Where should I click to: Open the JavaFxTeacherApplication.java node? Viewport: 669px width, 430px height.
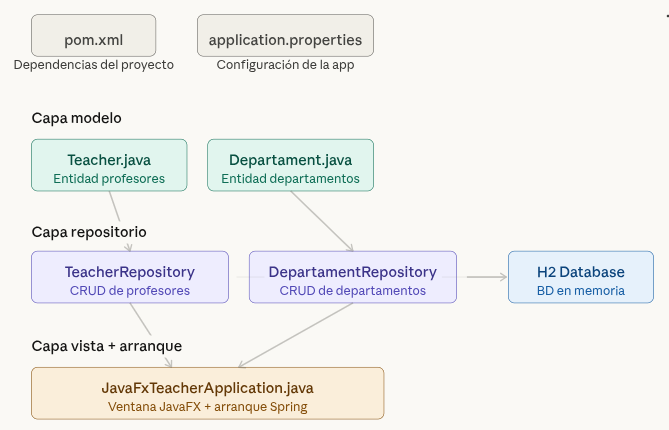click(207, 393)
